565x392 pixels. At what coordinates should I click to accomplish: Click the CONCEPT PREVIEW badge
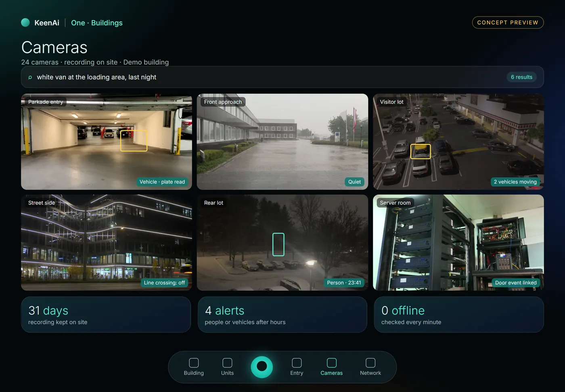click(x=508, y=23)
